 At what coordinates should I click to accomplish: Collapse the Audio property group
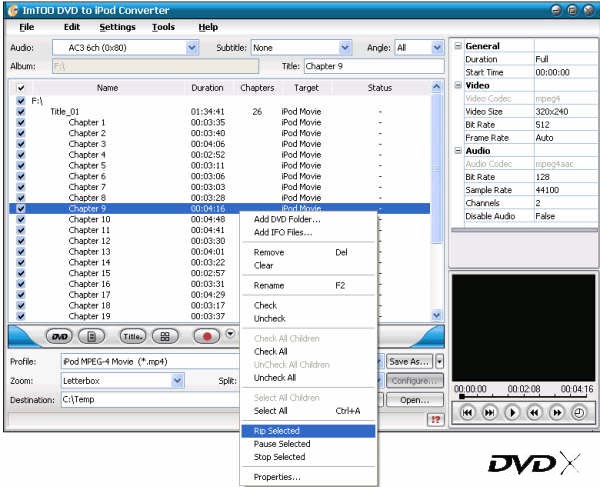[x=458, y=151]
